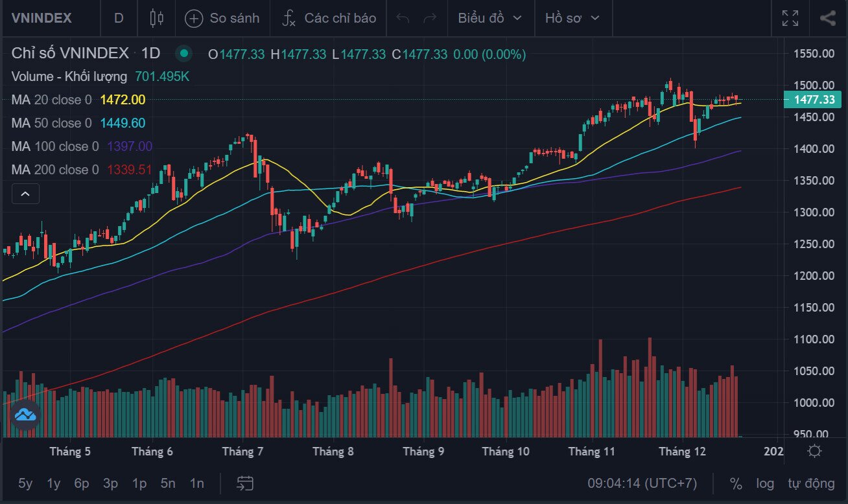Select the 1p time range

point(139,483)
